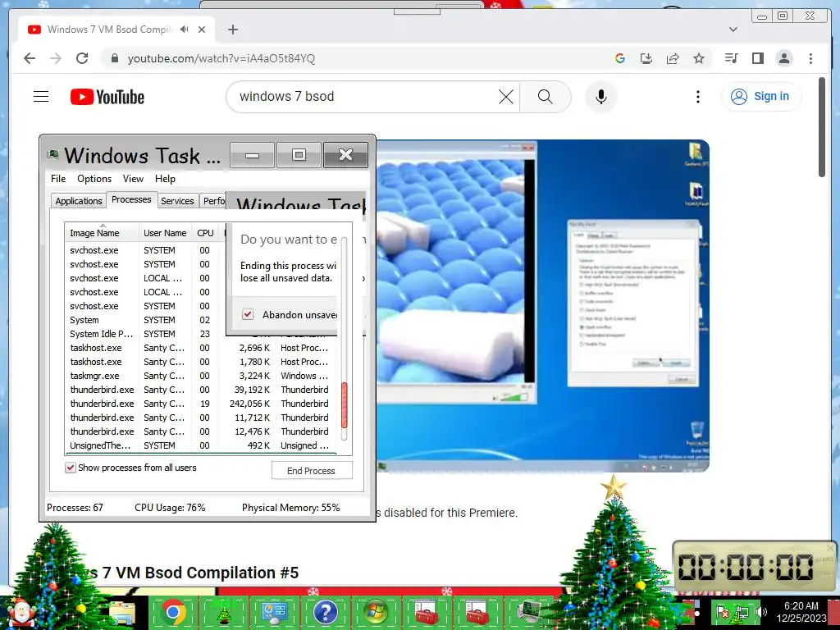Toggle Show processes from all users
The width and height of the screenshot is (840, 630).
[x=71, y=468]
